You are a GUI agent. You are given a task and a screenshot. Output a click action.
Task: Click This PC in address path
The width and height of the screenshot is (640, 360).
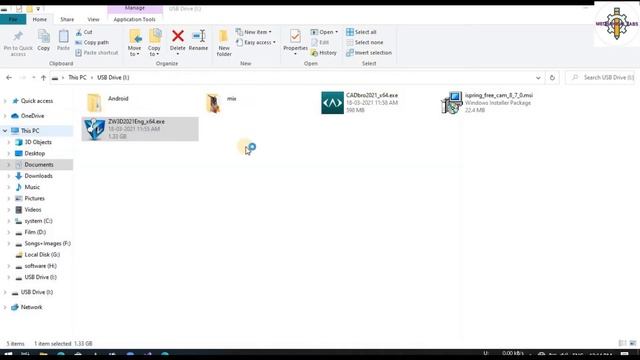pos(77,78)
